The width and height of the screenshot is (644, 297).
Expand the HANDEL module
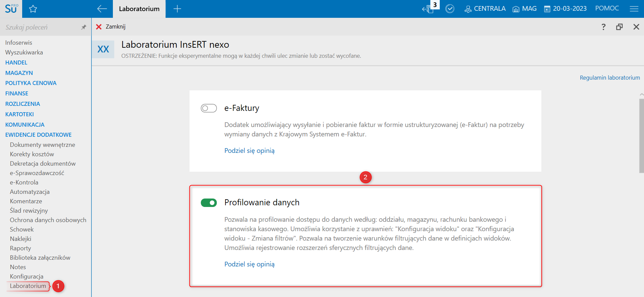tap(16, 62)
